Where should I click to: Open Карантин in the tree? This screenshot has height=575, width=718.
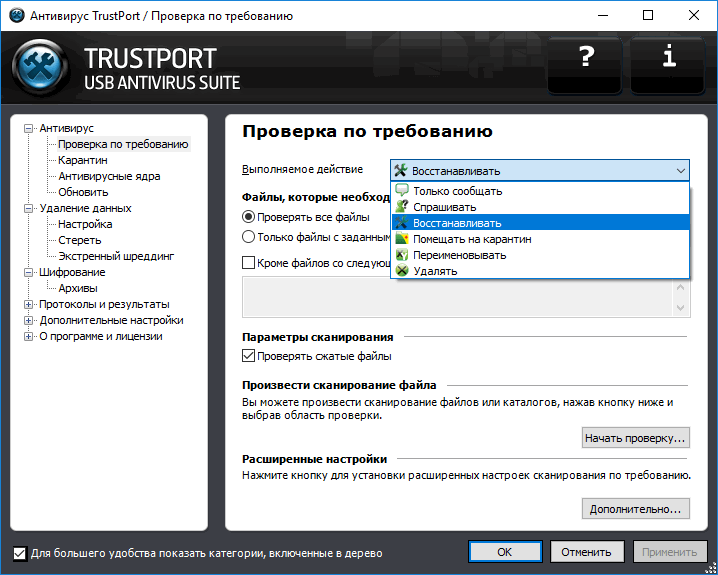pyautogui.click(x=83, y=160)
